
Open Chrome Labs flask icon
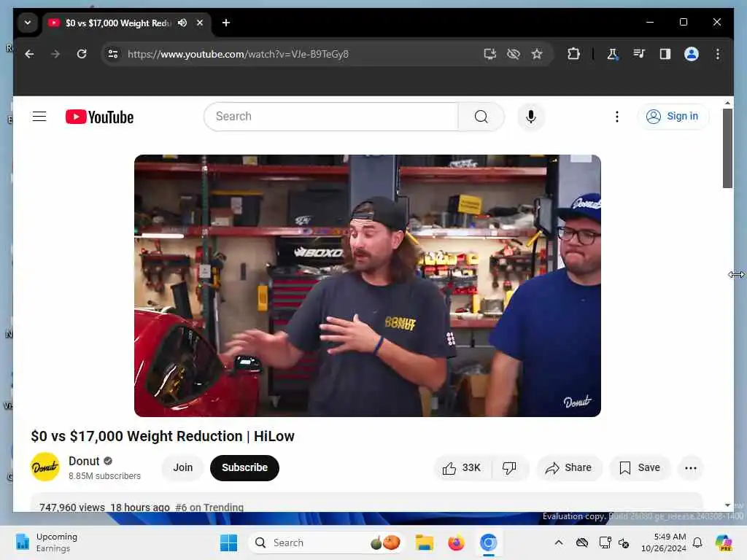pyautogui.click(x=613, y=54)
